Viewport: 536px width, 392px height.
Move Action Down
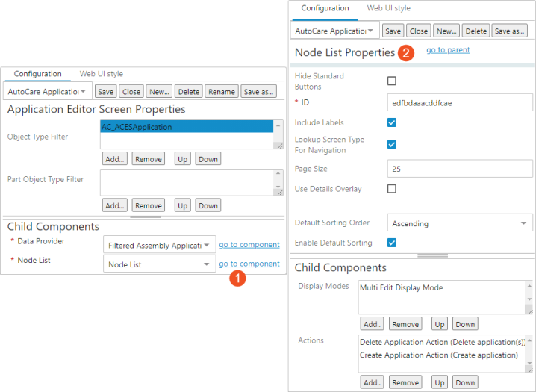click(x=465, y=382)
